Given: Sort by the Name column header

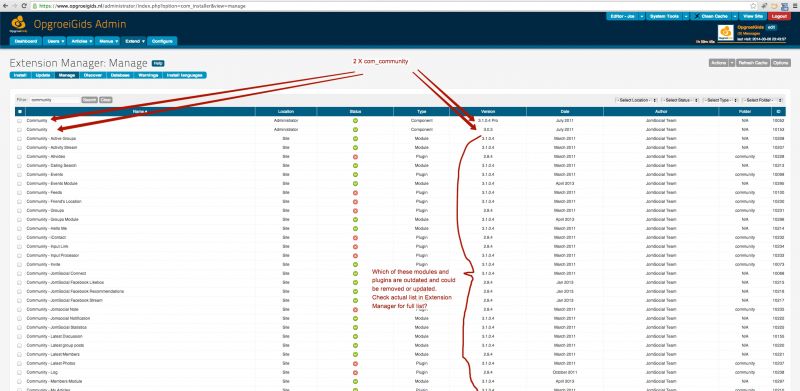Looking at the screenshot, I should (x=140, y=111).
